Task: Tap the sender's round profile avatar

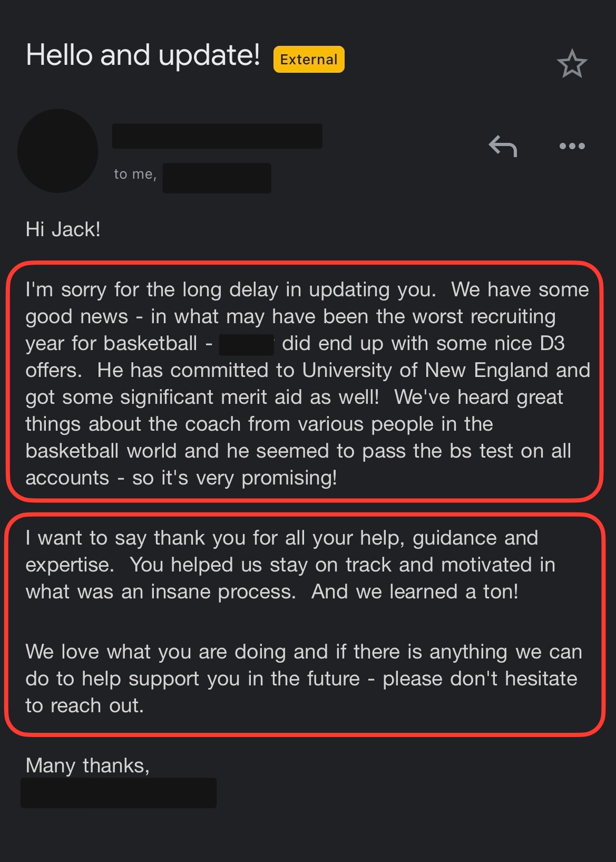Action: [58, 151]
